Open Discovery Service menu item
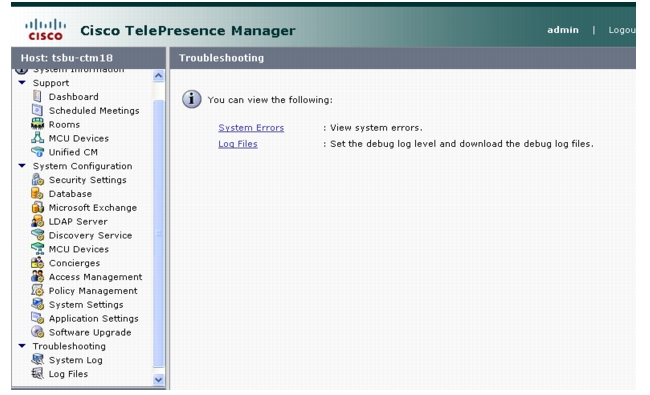This screenshot has height=395, width=650. [90, 235]
